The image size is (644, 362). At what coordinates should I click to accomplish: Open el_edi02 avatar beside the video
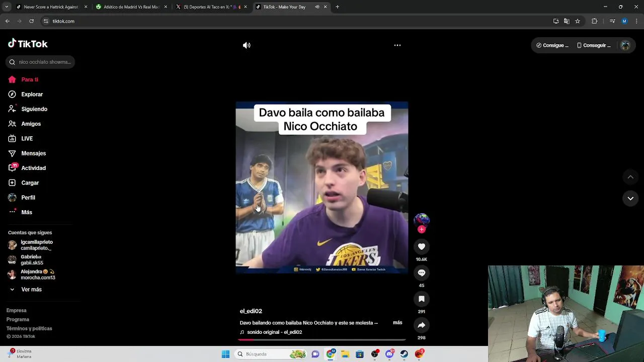click(x=422, y=220)
